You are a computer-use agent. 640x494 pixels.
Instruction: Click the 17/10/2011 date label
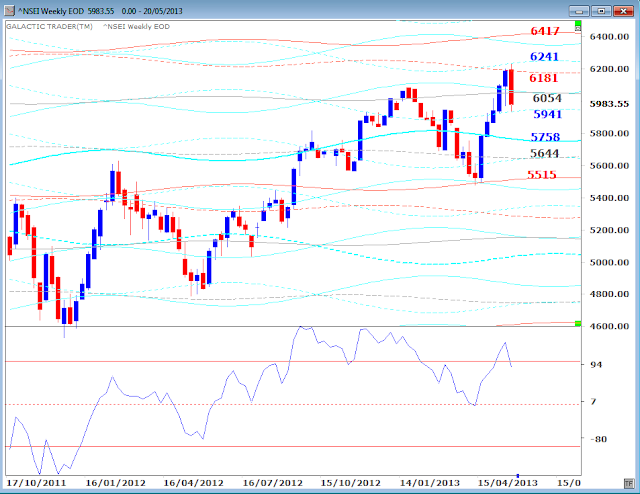(x=37, y=483)
